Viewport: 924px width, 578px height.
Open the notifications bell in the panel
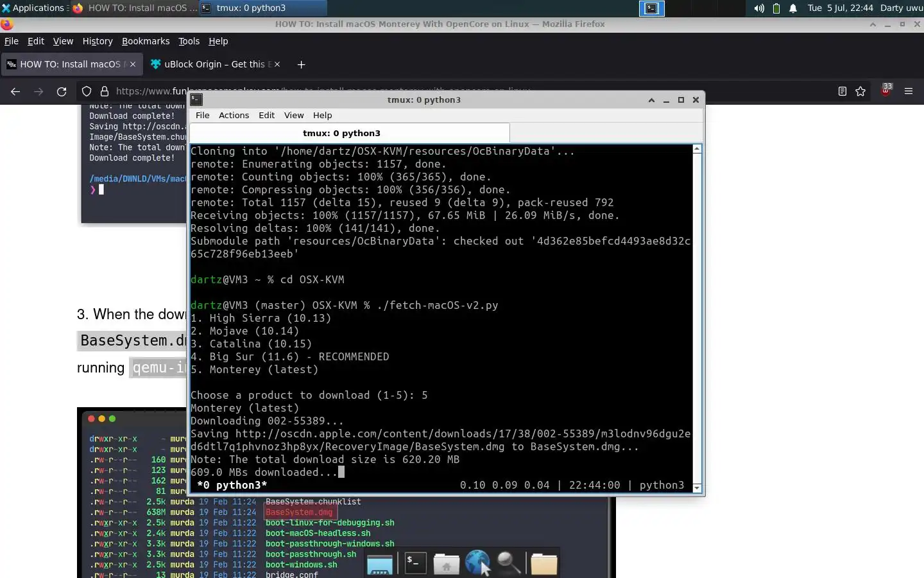pos(793,8)
